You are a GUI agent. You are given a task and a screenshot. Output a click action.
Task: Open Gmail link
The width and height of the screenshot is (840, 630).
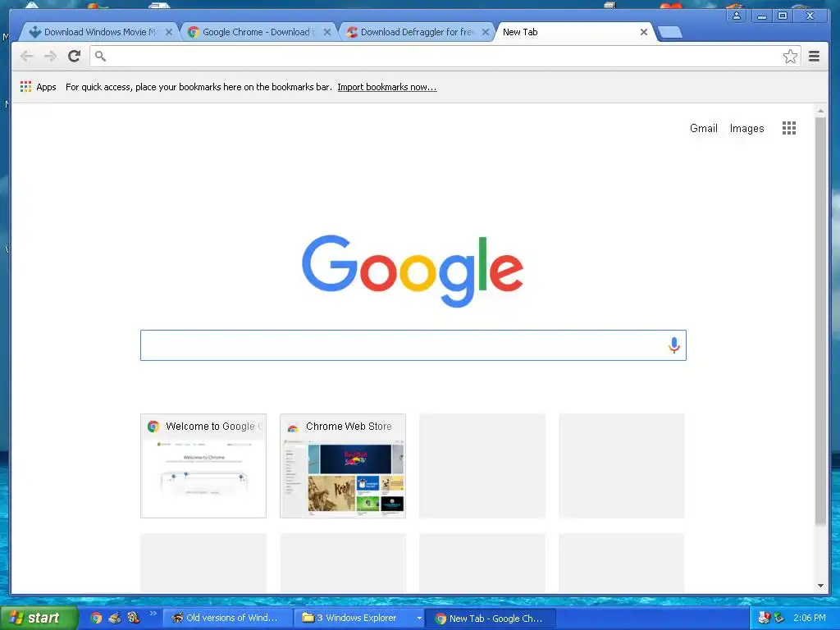pos(703,128)
